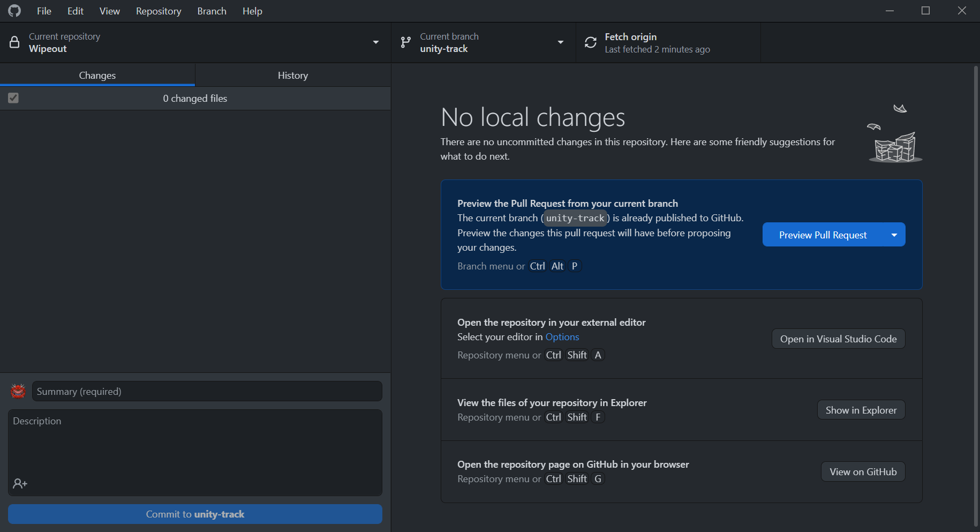Open the Branch menu

[x=211, y=11]
